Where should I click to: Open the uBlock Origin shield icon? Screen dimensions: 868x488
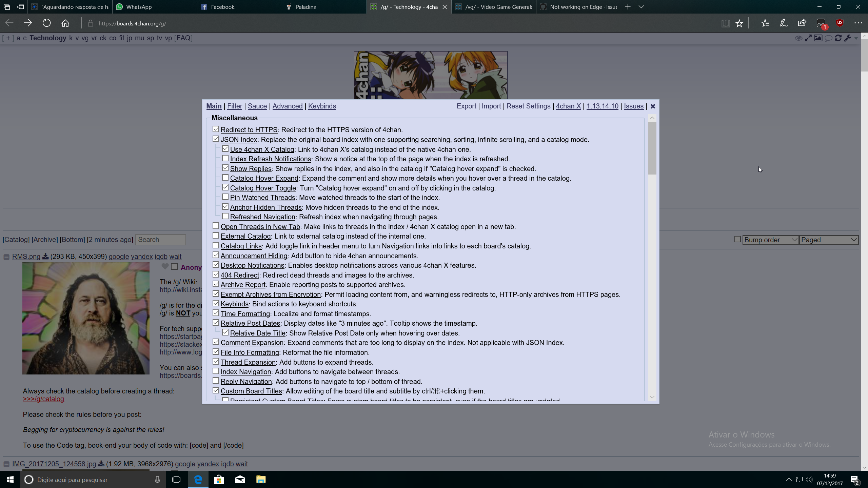839,23
